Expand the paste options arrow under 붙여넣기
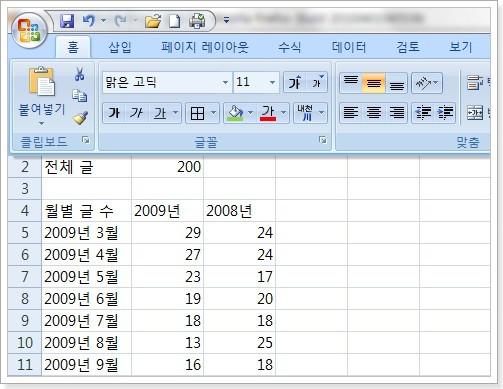The height and width of the screenshot is (389, 503). [41, 123]
